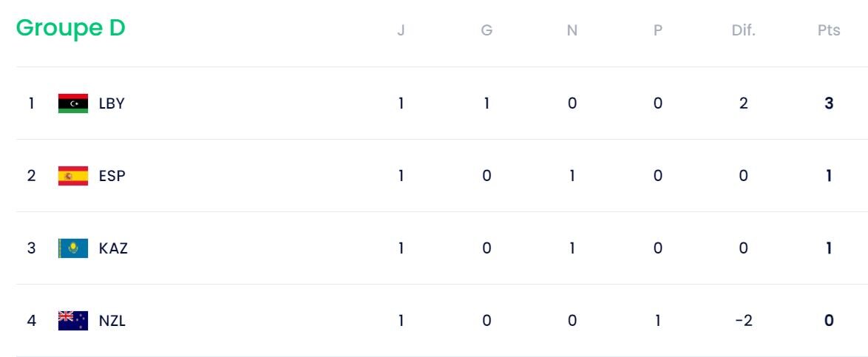
Task: Click the Groupe D heading
Action: click(70, 28)
